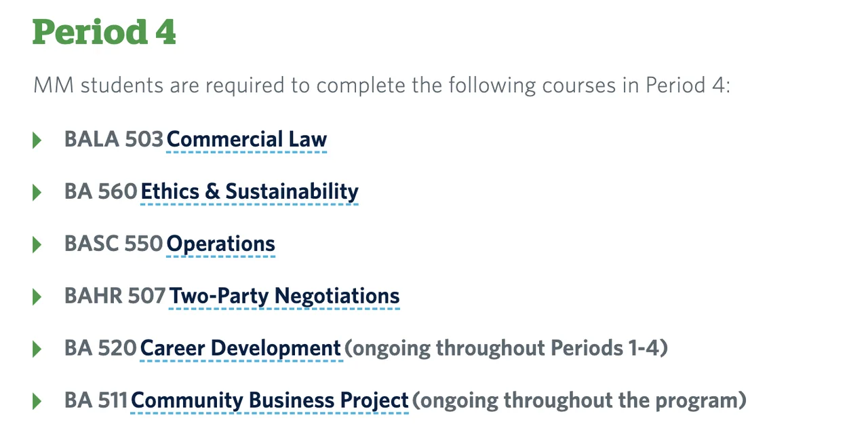Follow the Operations course link
The image size is (868, 439).
point(220,244)
